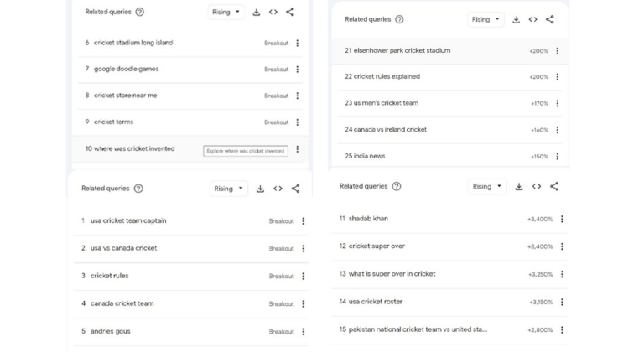Click help icon in panel with cricket rules explained
Viewport: 644px width, 352px height.
point(399,19)
